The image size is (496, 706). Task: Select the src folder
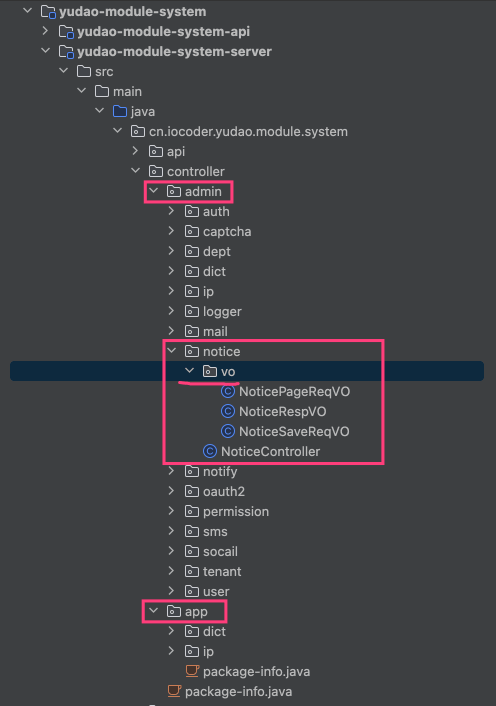pyautogui.click(x=104, y=72)
